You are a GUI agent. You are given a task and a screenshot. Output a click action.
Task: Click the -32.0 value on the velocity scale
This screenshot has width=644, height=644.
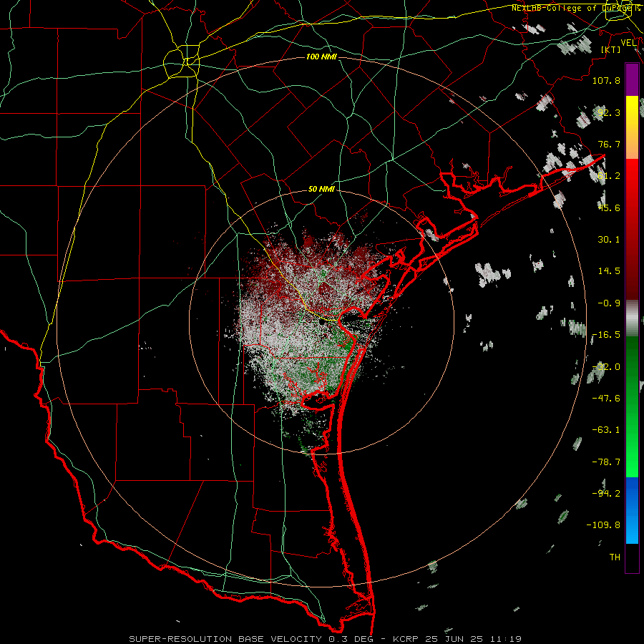606,367
